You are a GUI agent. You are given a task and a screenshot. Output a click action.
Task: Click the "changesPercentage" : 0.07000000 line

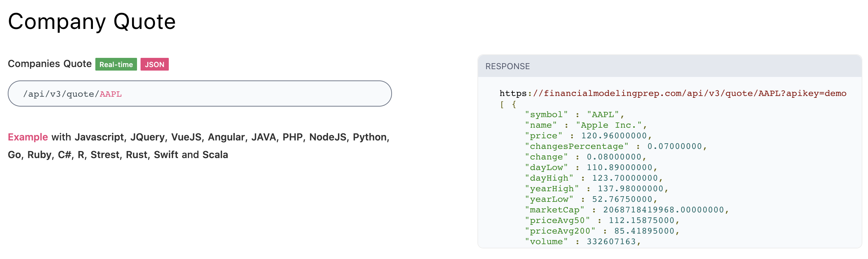point(616,146)
